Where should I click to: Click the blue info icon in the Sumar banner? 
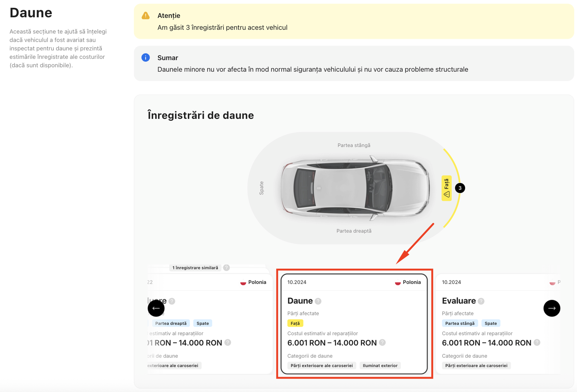[x=145, y=58]
